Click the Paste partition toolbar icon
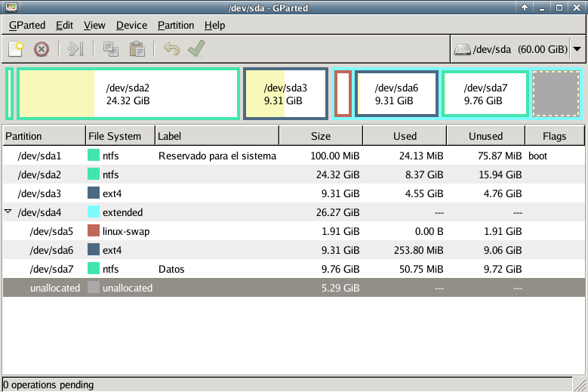Image resolution: width=588 pixels, height=392 pixels. tap(137, 49)
